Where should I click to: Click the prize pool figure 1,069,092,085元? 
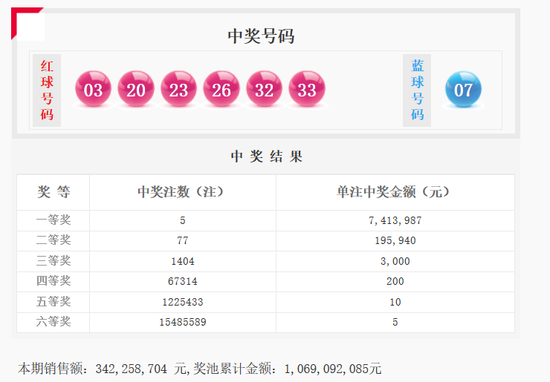(x=333, y=369)
